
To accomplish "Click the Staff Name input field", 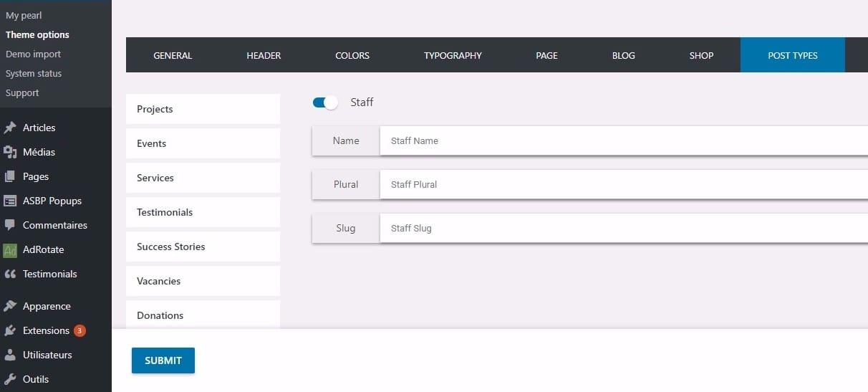I will 623,141.
